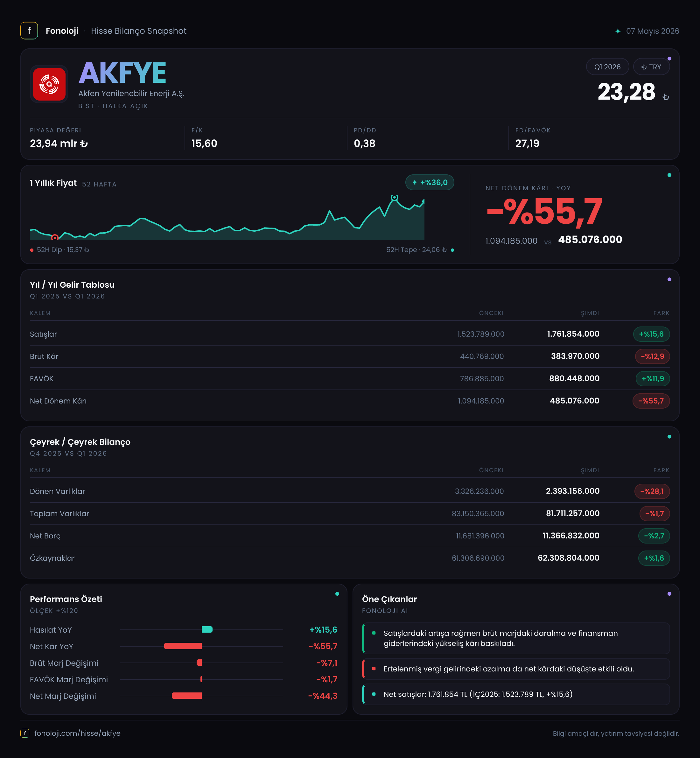Click the -%28,1 badge in the Dönen Varlıklar row
This screenshot has width=700, height=758.
pyautogui.click(x=652, y=491)
